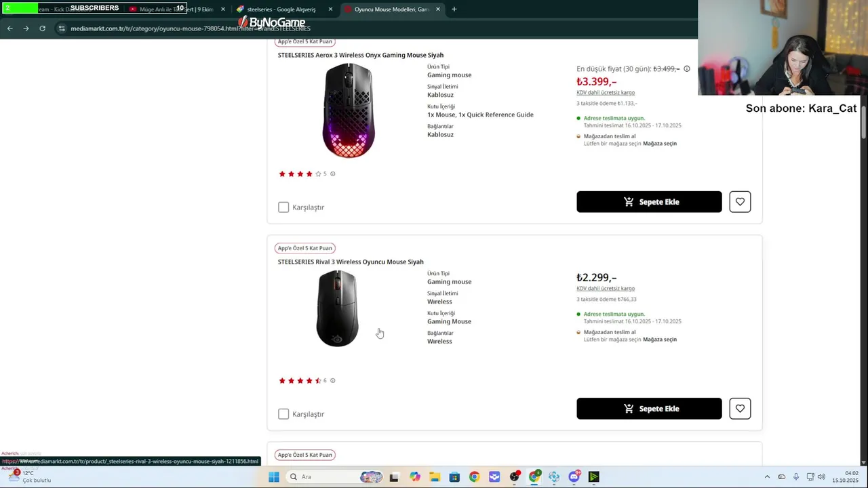The image size is (868, 488).
Task: Add Rival 3 to wishlist heart
Action: point(740,409)
